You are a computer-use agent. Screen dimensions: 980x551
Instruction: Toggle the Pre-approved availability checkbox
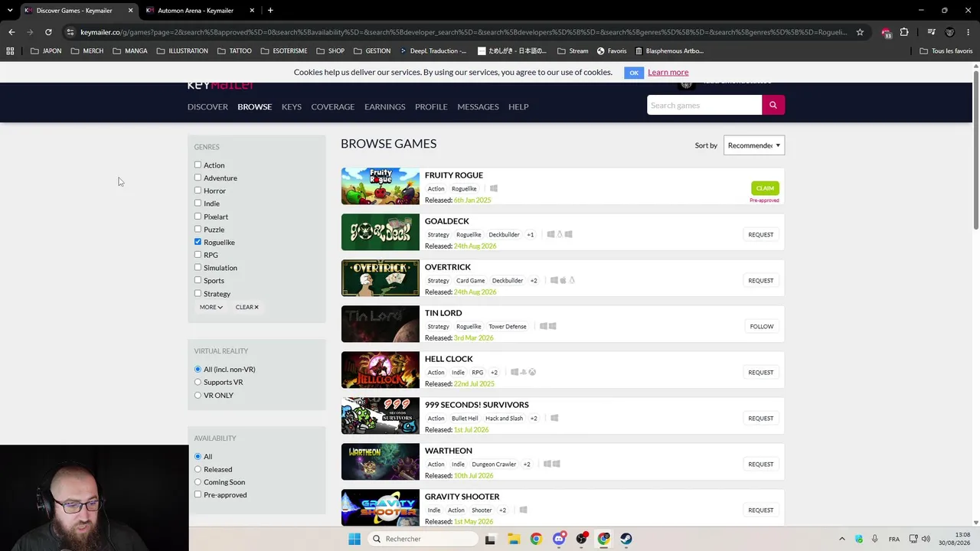click(198, 494)
